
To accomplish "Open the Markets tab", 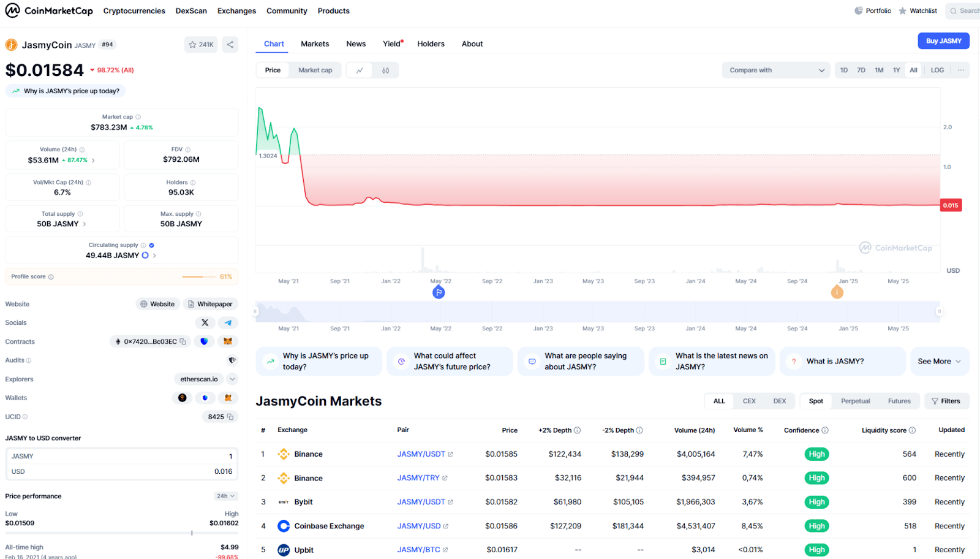I will pos(315,44).
